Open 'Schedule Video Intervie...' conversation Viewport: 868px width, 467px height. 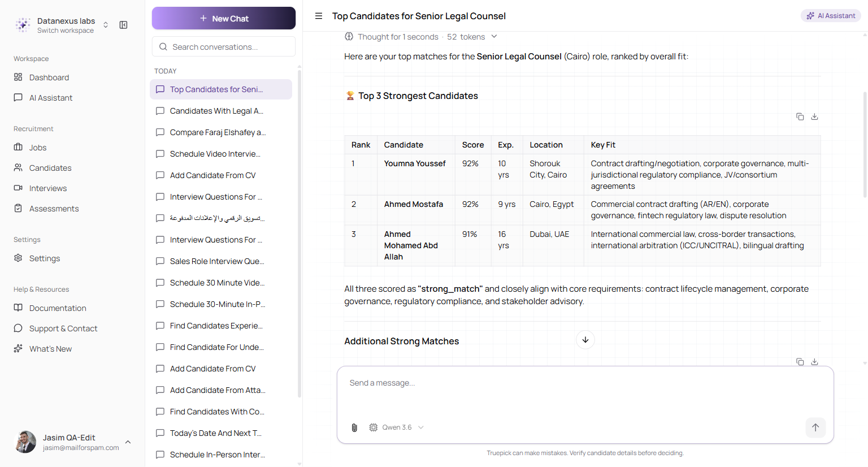221,154
